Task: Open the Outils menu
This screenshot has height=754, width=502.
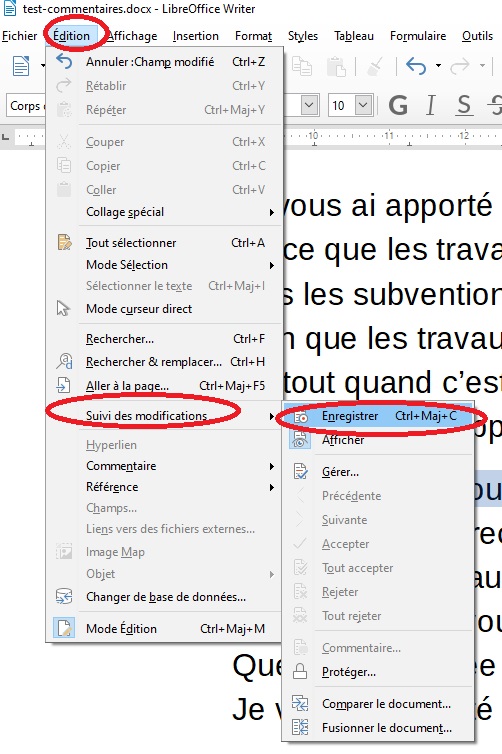Action: pyautogui.click(x=477, y=36)
